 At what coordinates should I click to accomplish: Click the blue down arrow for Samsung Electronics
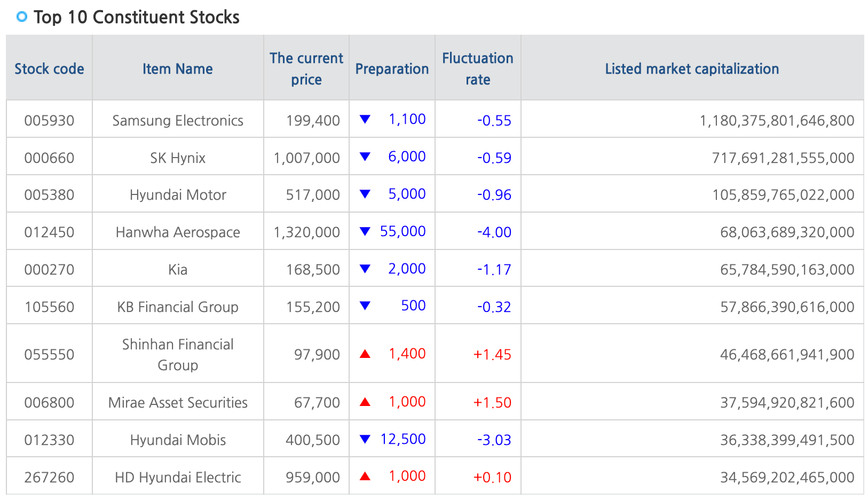coord(365,119)
